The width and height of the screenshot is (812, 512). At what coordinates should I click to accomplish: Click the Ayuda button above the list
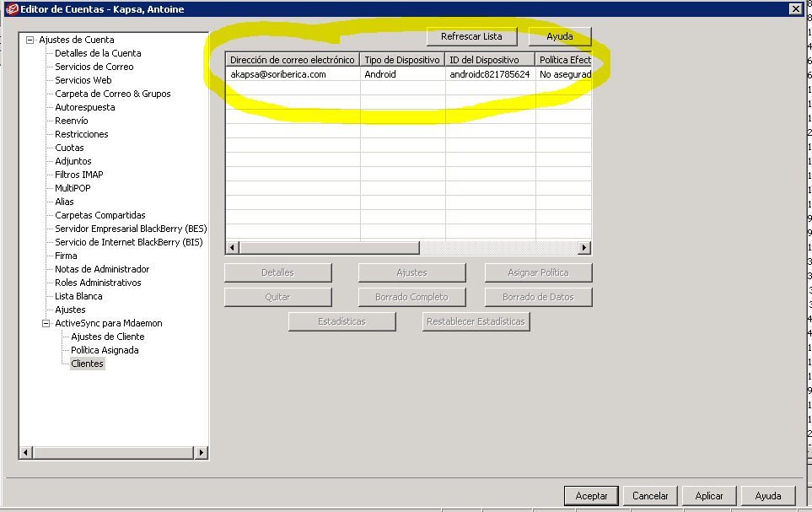(559, 36)
